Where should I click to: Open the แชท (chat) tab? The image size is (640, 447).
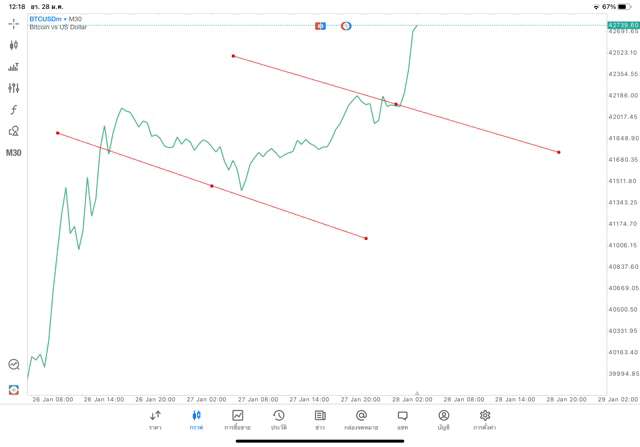(402, 419)
